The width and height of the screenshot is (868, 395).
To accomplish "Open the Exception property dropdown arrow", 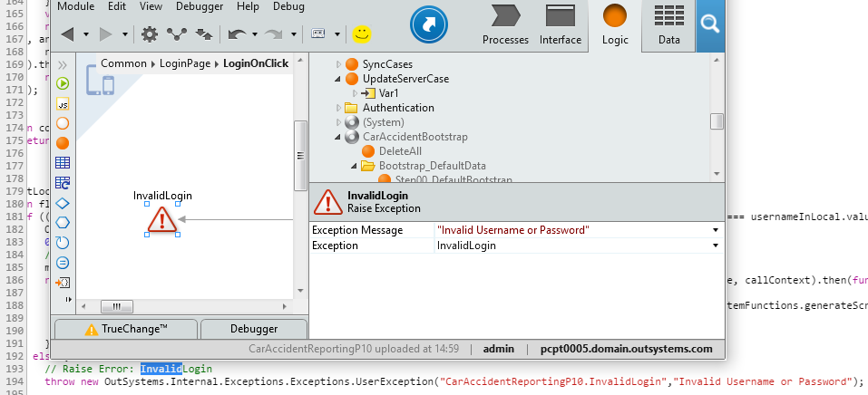I will (716, 246).
